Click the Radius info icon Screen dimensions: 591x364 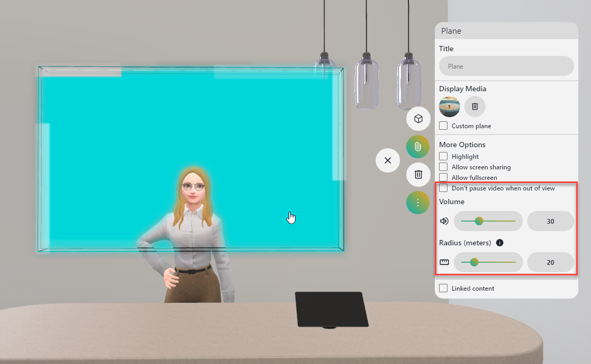coord(500,243)
